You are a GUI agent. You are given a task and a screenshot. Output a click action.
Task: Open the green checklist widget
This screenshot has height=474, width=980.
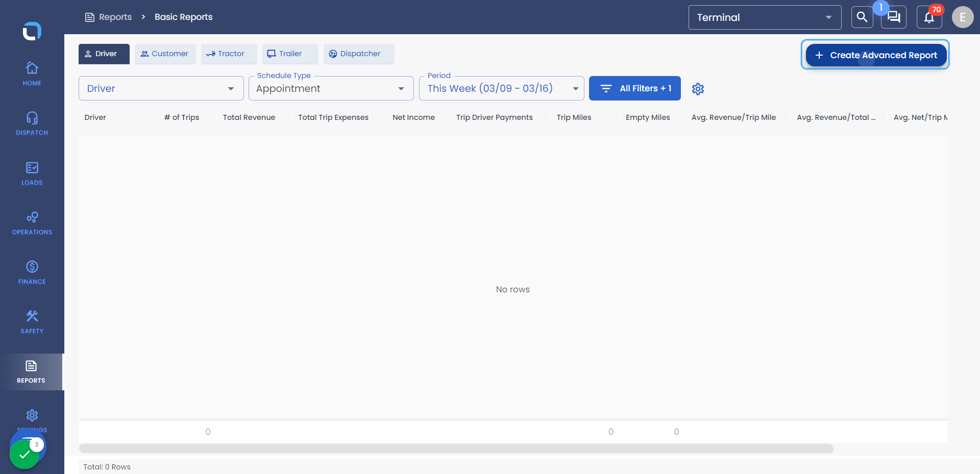pos(24,454)
